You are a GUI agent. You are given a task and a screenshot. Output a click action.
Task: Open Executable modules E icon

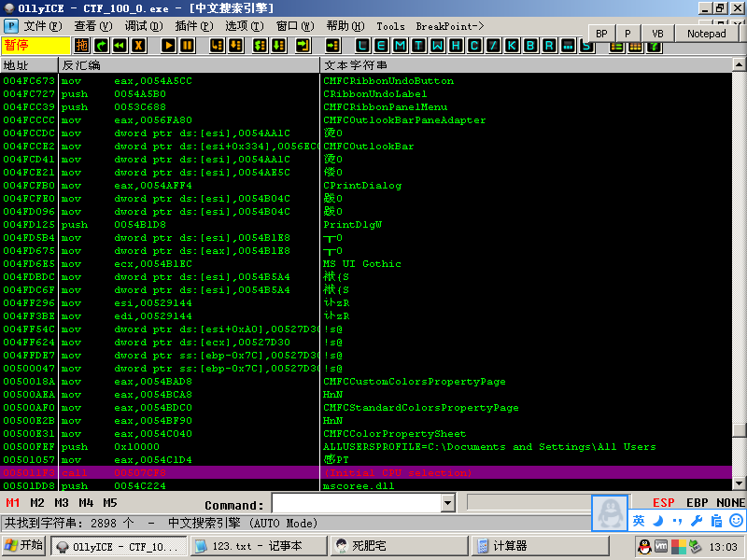click(382, 45)
